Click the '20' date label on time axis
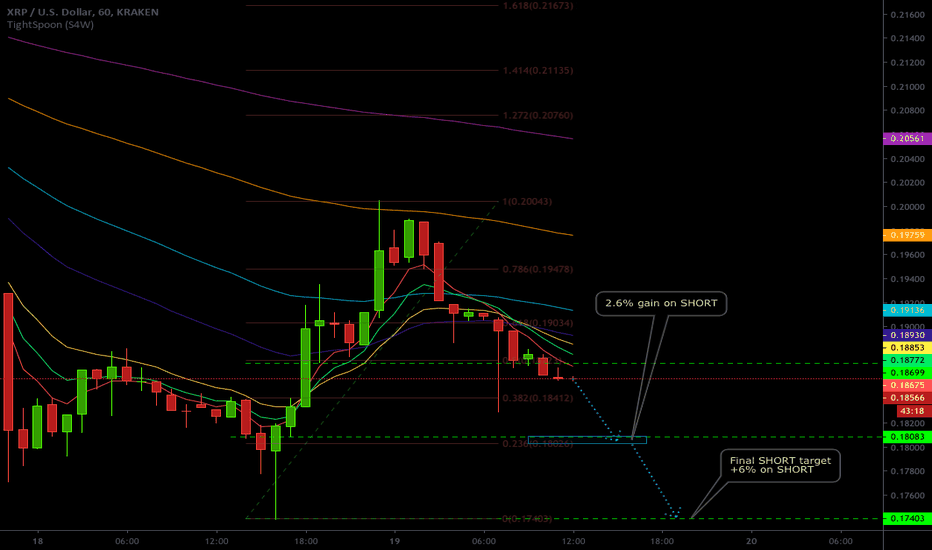Screen dimensions: 932x550 coord(751,541)
